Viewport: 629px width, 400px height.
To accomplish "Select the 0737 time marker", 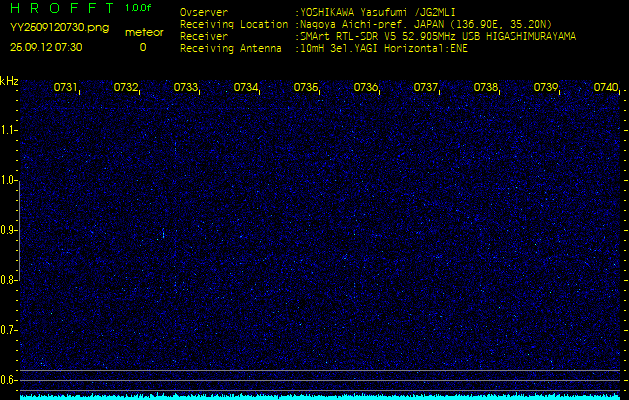I will (426, 88).
